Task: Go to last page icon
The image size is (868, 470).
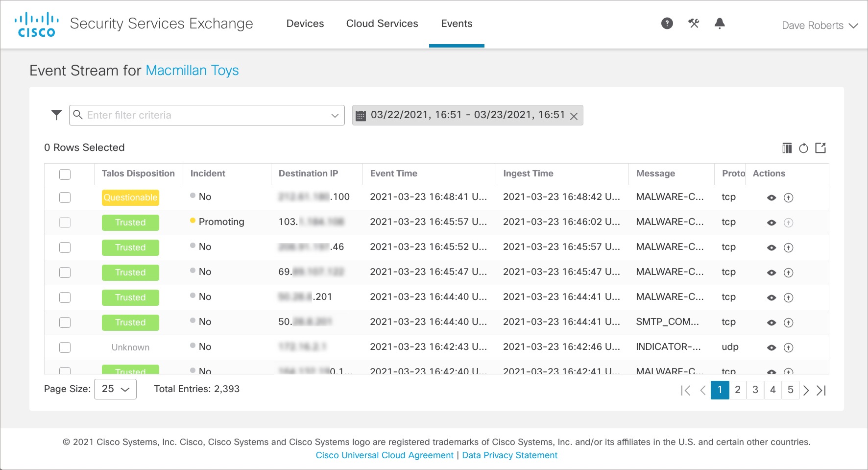Action: [821, 391]
